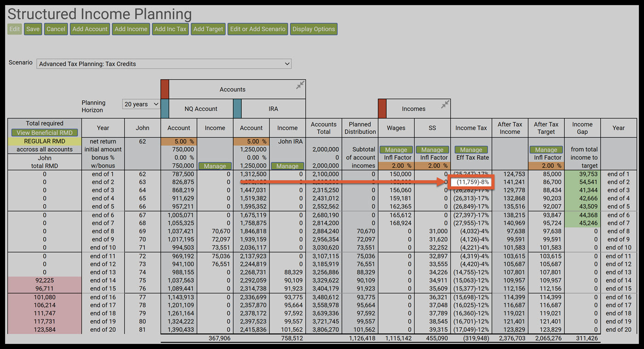This screenshot has width=644, height=349.
Task: Click Income Gap value 45,246
Action: pyautogui.click(x=588, y=223)
